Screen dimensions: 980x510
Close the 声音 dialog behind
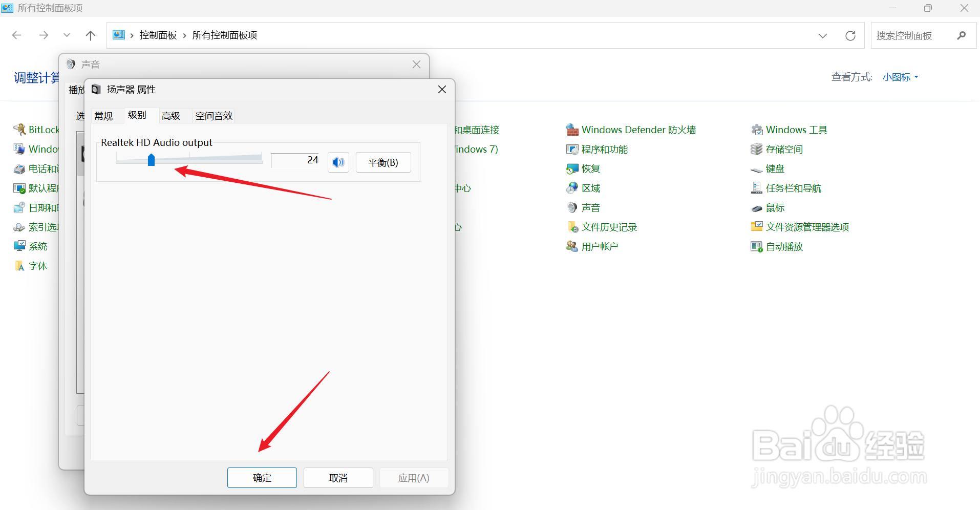(417, 65)
